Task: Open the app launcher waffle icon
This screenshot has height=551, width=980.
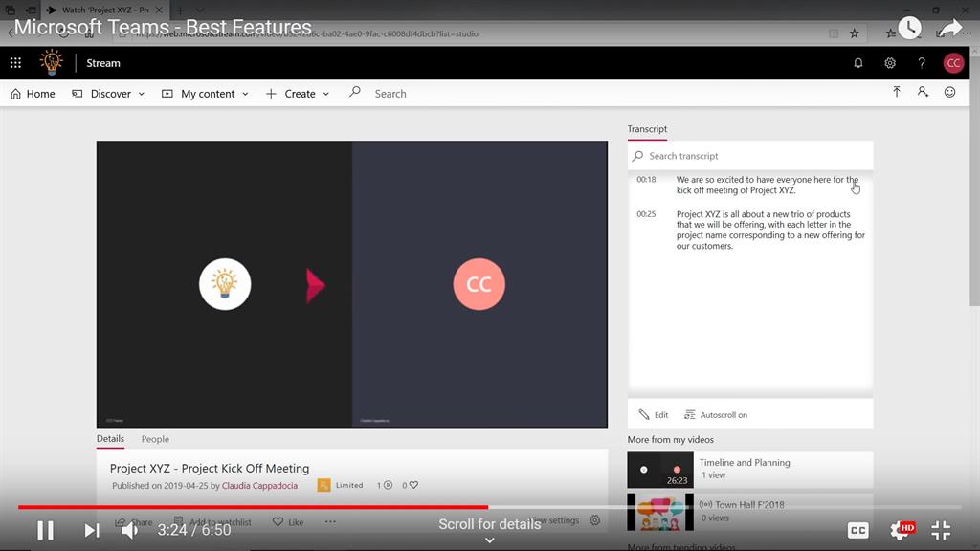Action: [15, 62]
